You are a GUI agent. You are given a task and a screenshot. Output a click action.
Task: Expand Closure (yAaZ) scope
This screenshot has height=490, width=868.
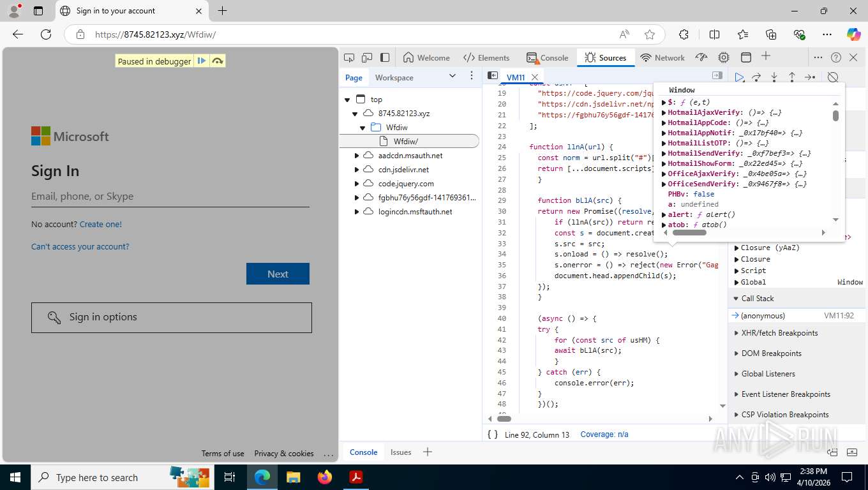point(737,248)
